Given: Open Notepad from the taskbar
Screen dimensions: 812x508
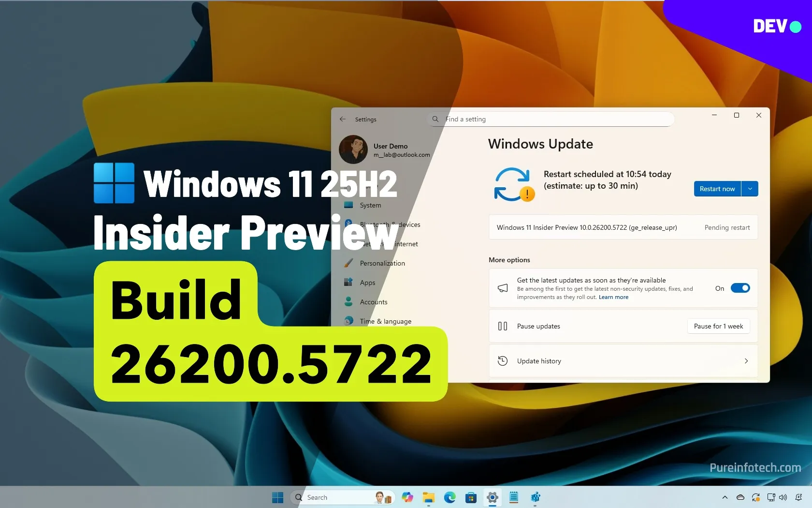Looking at the screenshot, I should click(x=513, y=497).
